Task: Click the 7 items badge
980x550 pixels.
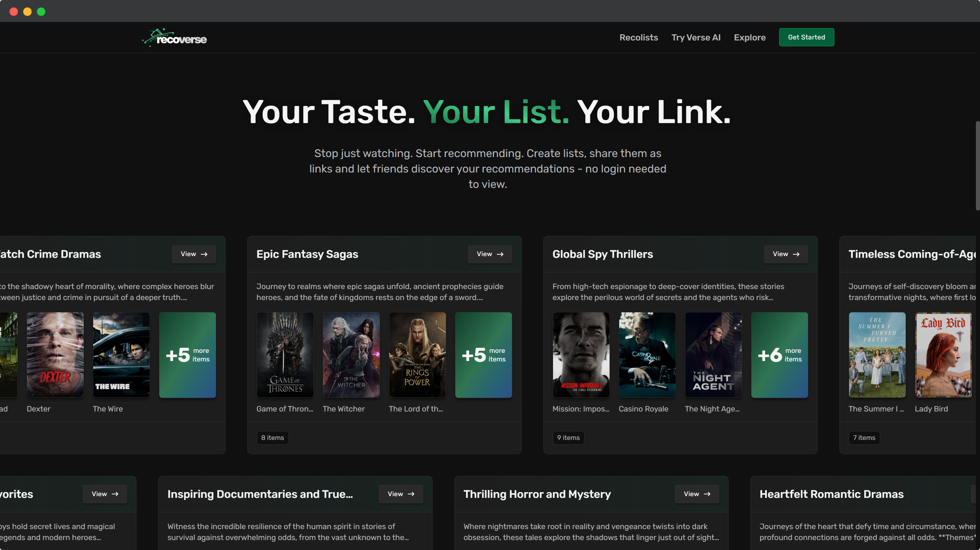Action: pyautogui.click(x=864, y=437)
